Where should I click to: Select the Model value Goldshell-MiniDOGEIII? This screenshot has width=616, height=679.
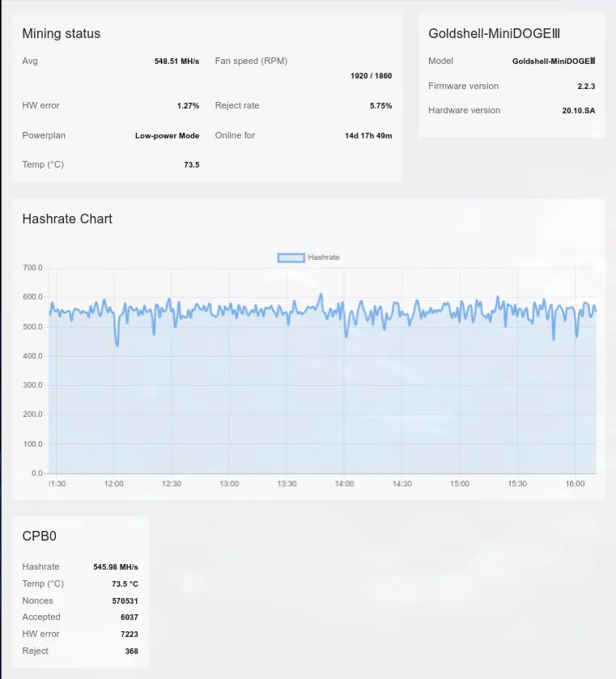click(x=554, y=61)
